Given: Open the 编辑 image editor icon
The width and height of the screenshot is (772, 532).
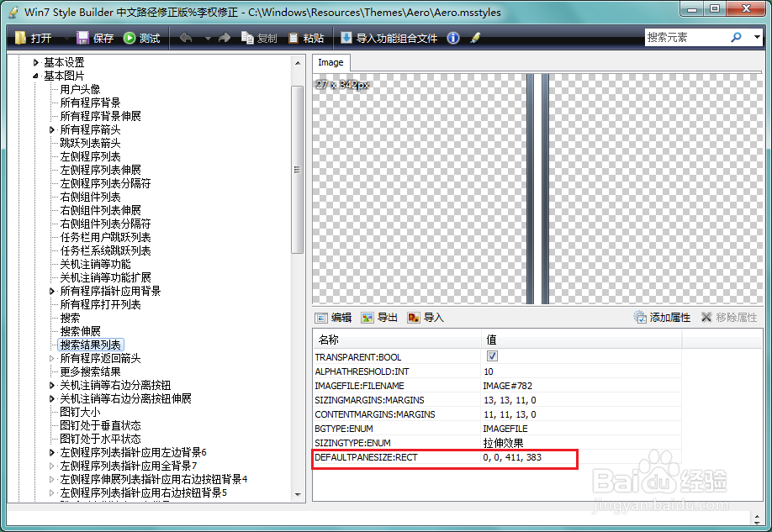Looking at the screenshot, I should [321, 317].
